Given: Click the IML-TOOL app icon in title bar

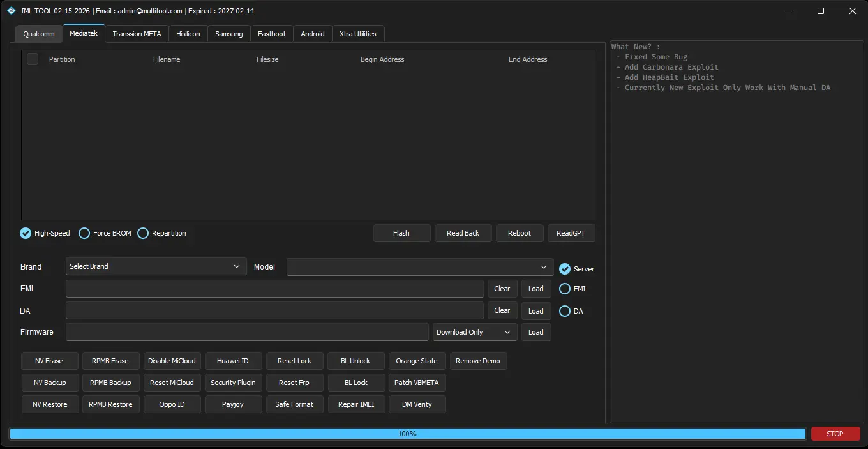Looking at the screenshot, I should (x=11, y=11).
